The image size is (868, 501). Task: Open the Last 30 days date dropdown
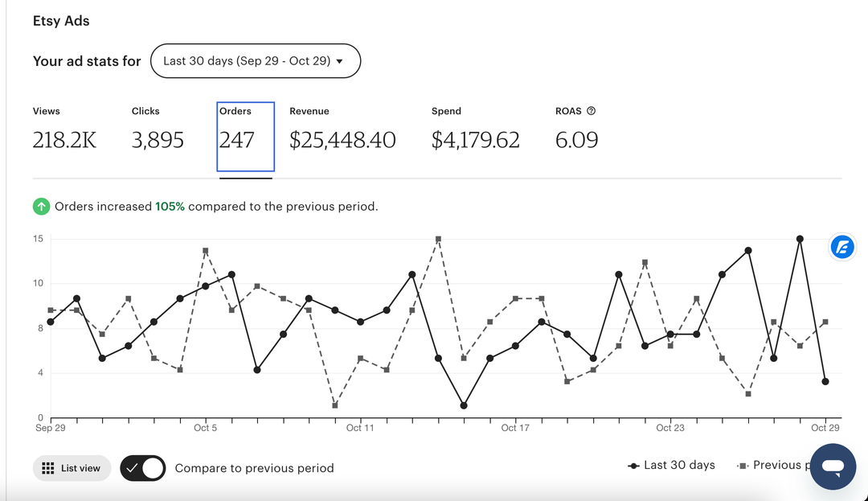[255, 61]
